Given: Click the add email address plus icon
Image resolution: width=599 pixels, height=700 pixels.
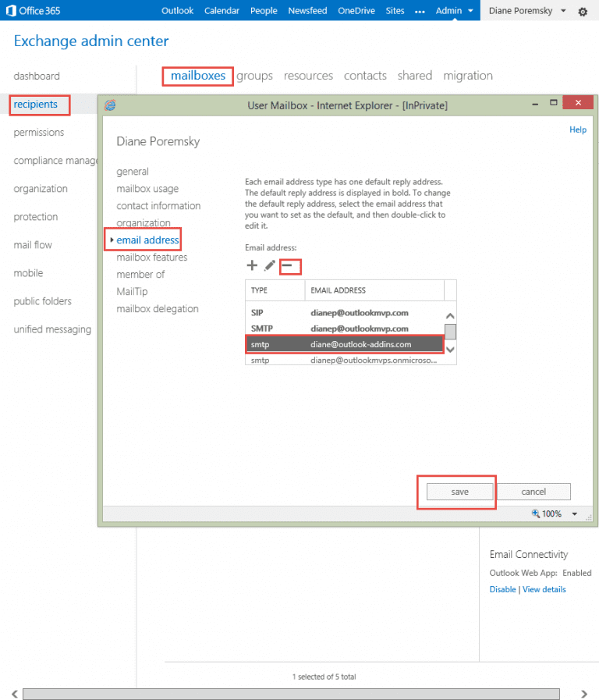Looking at the screenshot, I should 252,265.
